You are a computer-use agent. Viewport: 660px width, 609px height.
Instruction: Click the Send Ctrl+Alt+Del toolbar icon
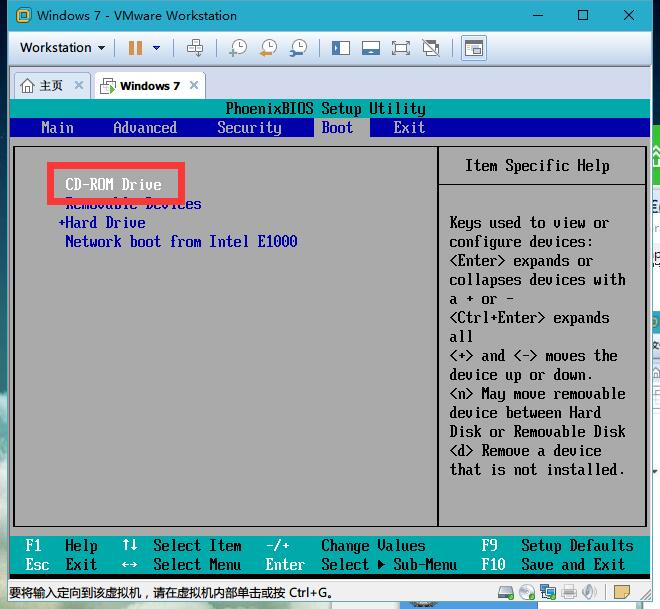click(195, 47)
